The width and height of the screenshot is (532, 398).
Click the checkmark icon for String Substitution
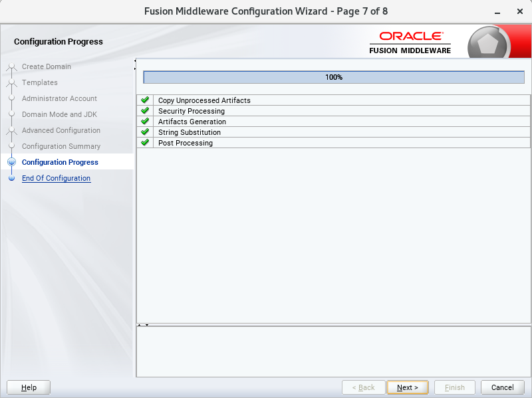pyautogui.click(x=145, y=132)
